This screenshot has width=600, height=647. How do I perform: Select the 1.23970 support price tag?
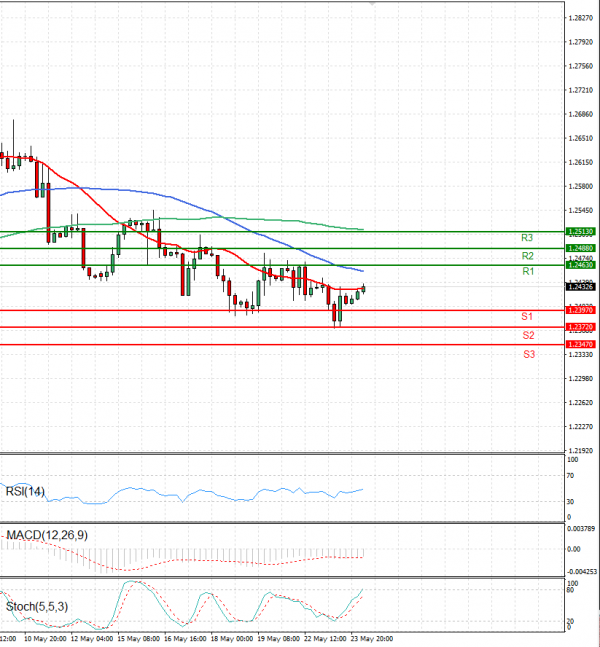[x=581, y=310]
